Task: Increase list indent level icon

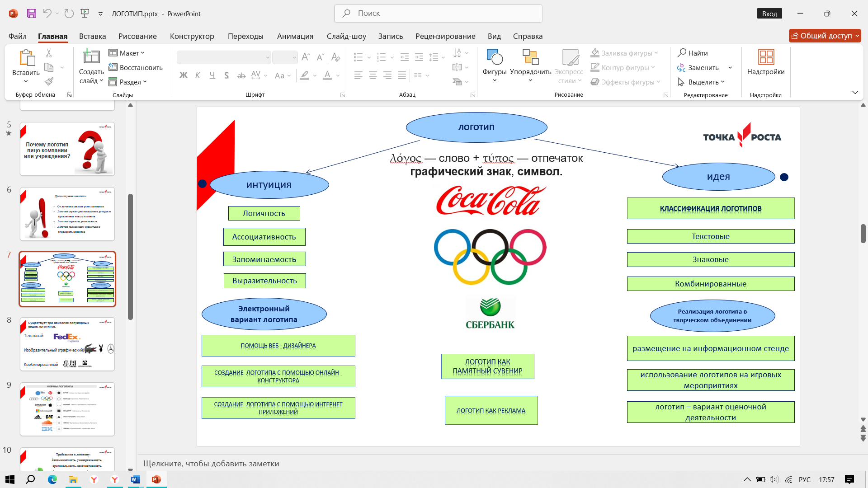Action: (x=419, y=57)
